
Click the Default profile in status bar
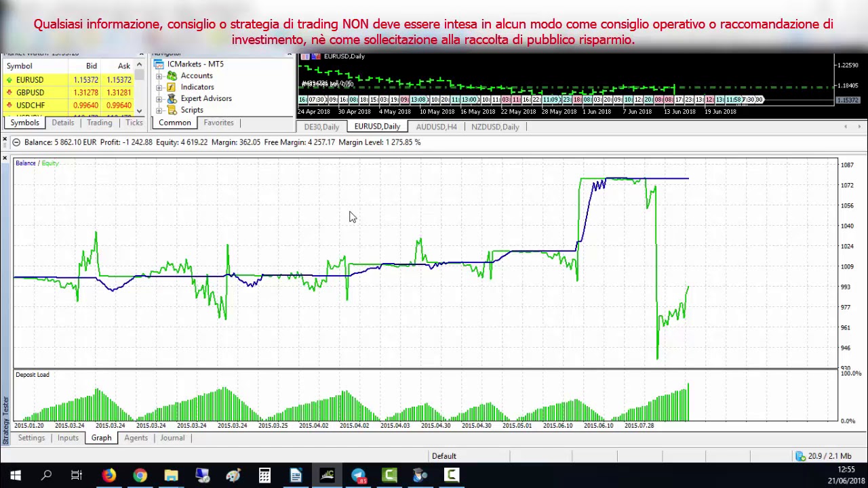tap(444, 456)
